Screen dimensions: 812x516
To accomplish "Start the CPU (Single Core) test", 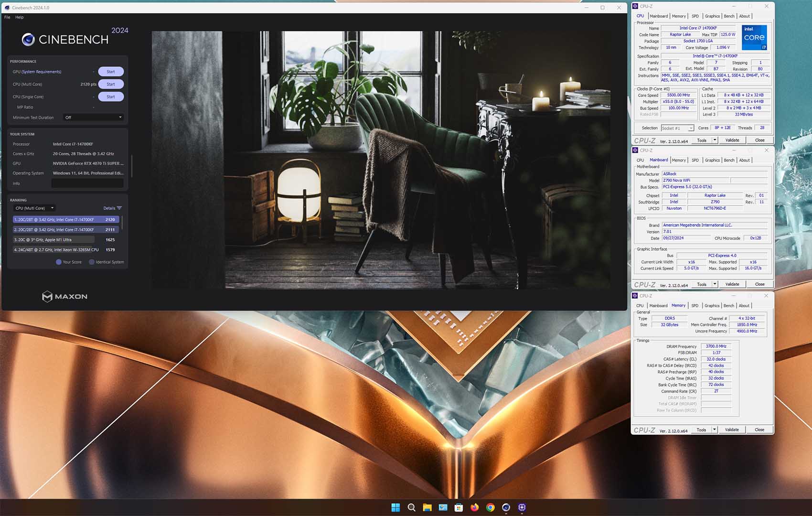I will [x=111, y=97].
